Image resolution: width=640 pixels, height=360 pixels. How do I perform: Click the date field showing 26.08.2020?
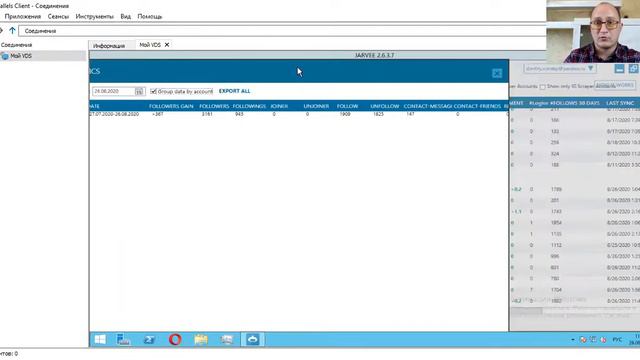coord(113,91)
